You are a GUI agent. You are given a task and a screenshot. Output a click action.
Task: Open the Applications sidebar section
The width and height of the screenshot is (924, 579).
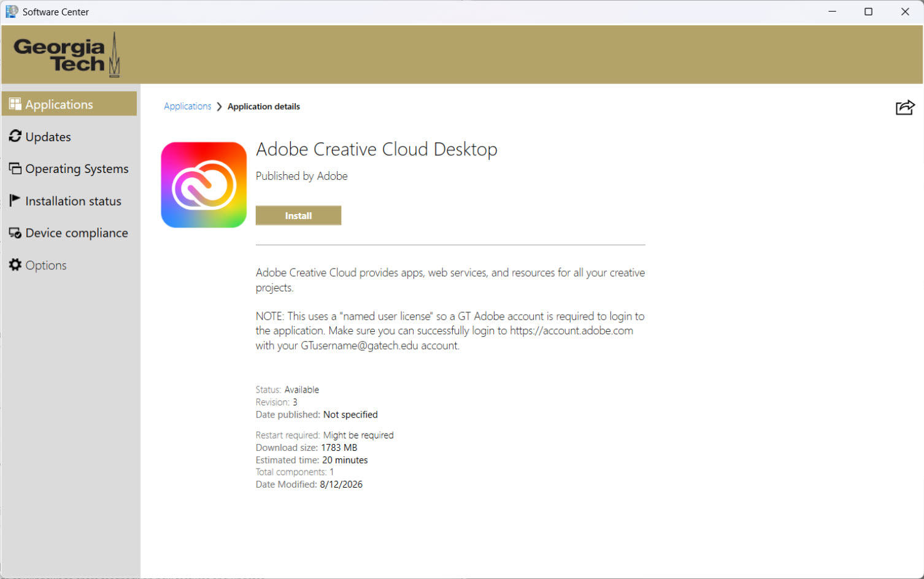(x=69, y=104)
